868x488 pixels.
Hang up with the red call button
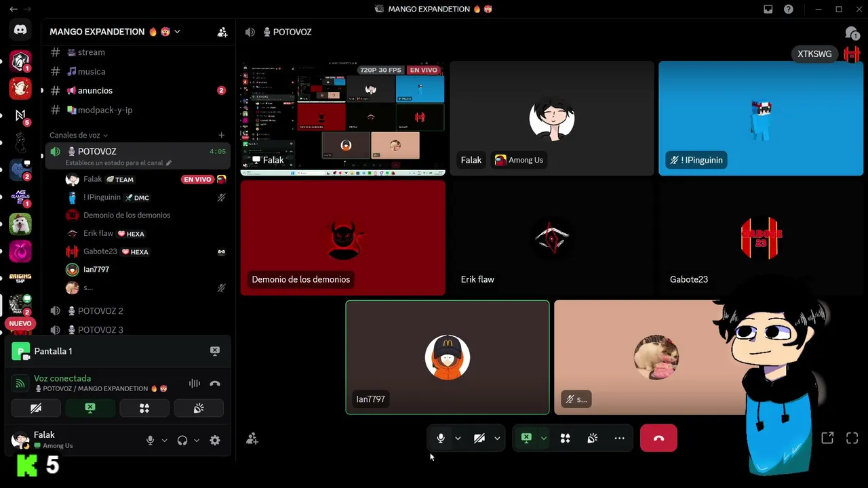658,439
